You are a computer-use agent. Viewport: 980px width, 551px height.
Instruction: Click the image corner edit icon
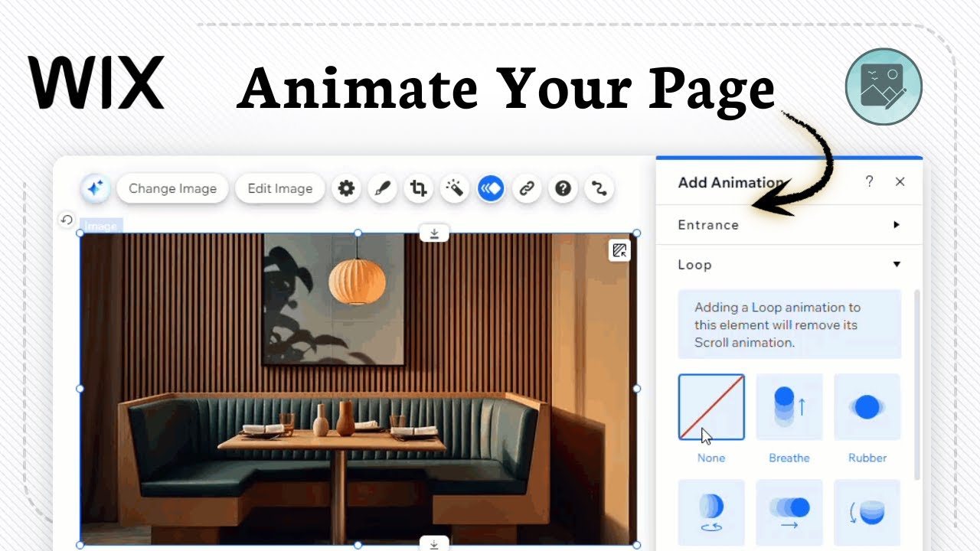pos(619,250)
